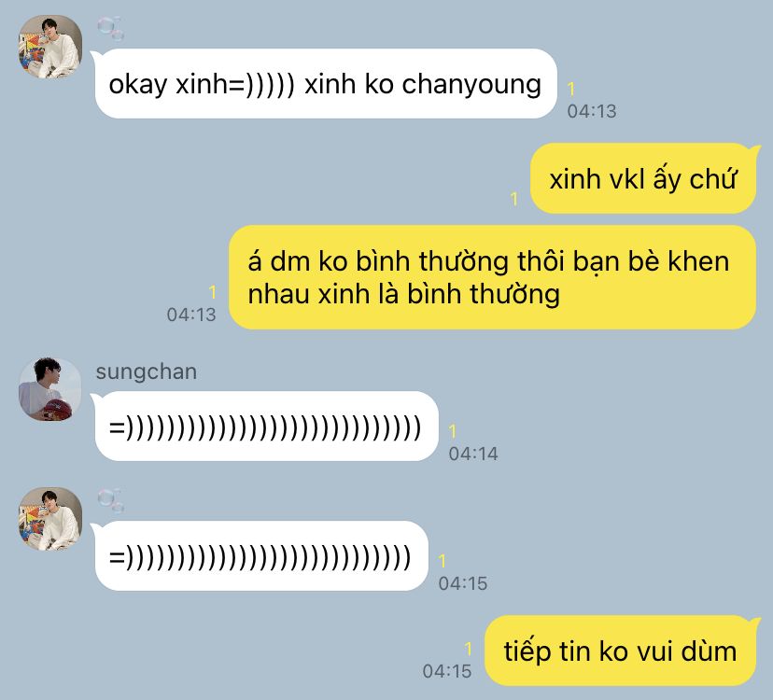773x700 pixels.
Task: Tap the white smiley bubble sent at 04:15
Action: click(x=261, y=556)
